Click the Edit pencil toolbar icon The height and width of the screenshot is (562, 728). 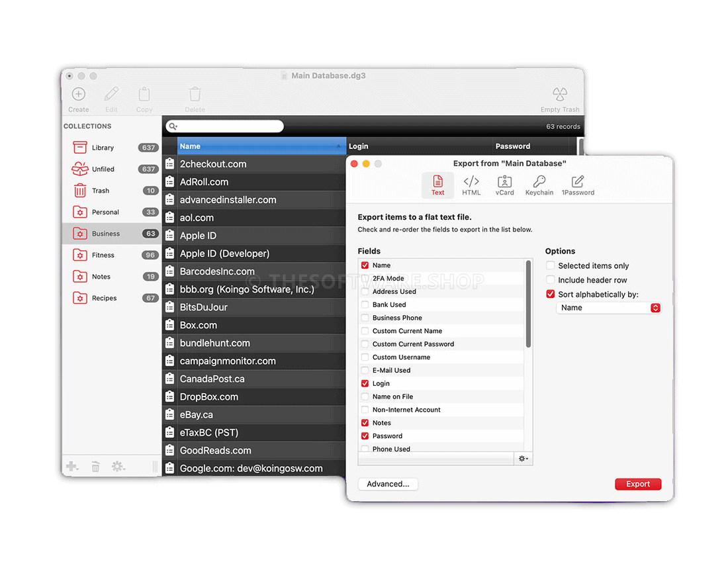(x=111, y=95)
